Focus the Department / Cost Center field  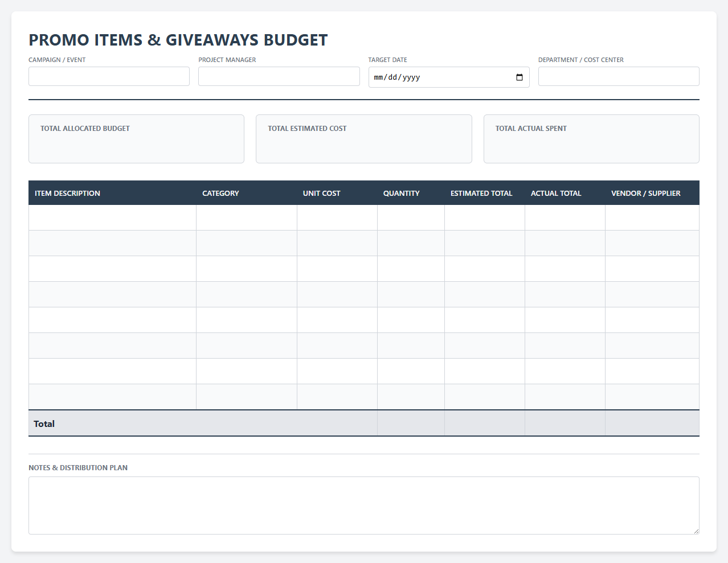619,76
